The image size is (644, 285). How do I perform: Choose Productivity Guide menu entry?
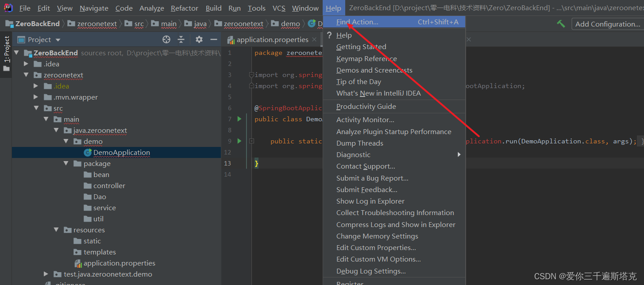pos(394,106)
